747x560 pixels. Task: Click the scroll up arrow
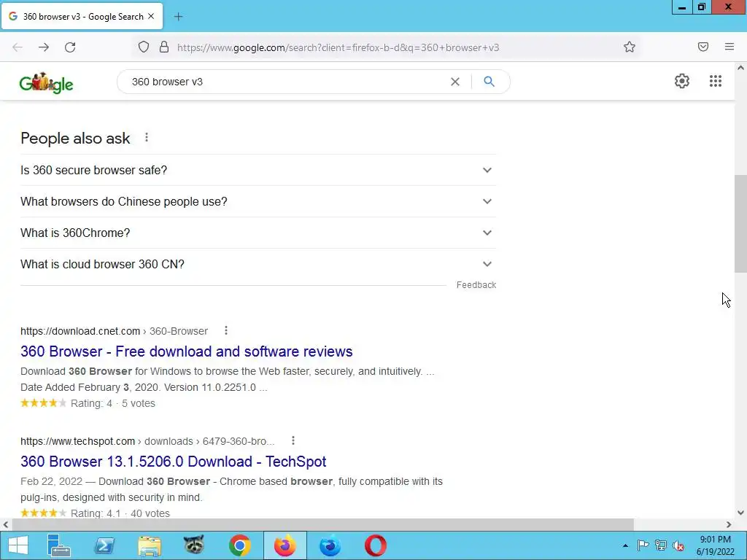(x=740, y=68)
